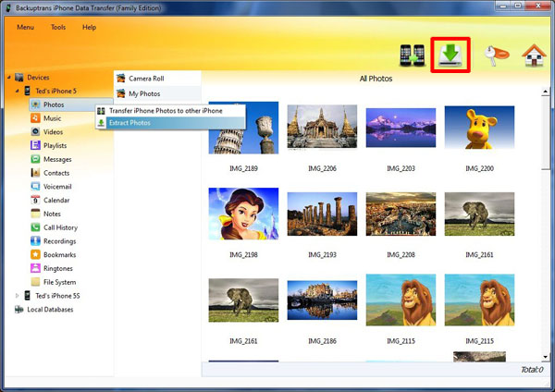Click the Contacts icon in sidebar
Viewport: 555px width, 392px height.
pos(35,173)
